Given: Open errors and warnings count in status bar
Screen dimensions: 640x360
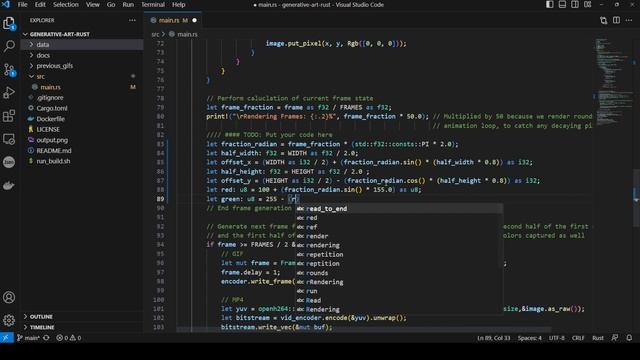Looking at the screenshot, I should pos(69,338).
